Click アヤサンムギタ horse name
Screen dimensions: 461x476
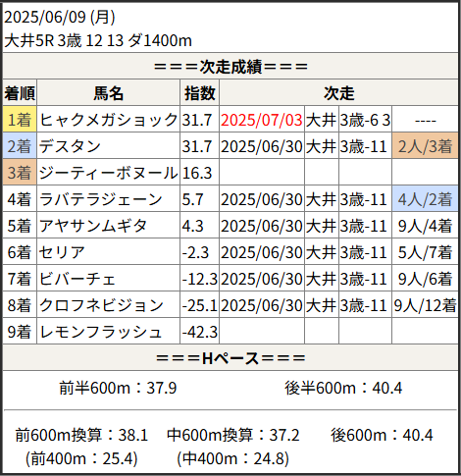93,226
